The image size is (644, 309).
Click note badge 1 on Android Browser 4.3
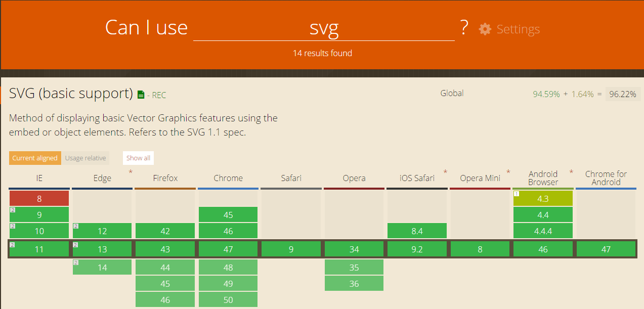click(x=517, y=193)
